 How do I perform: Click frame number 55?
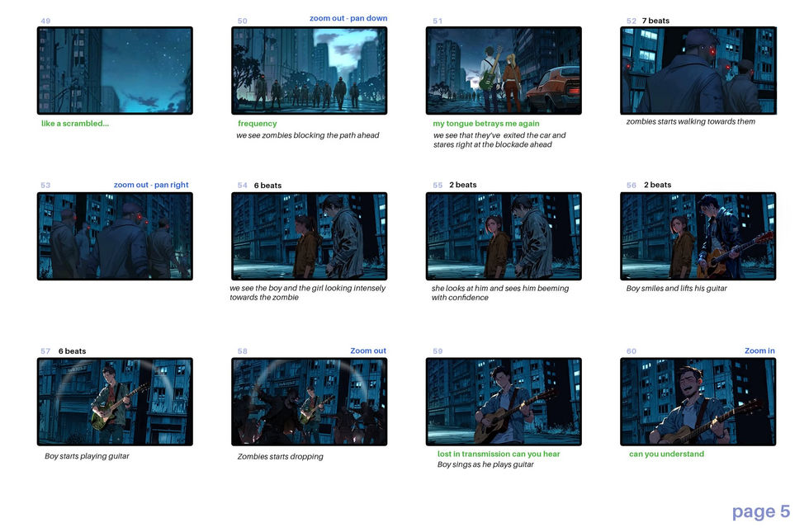tap(438, 185)
